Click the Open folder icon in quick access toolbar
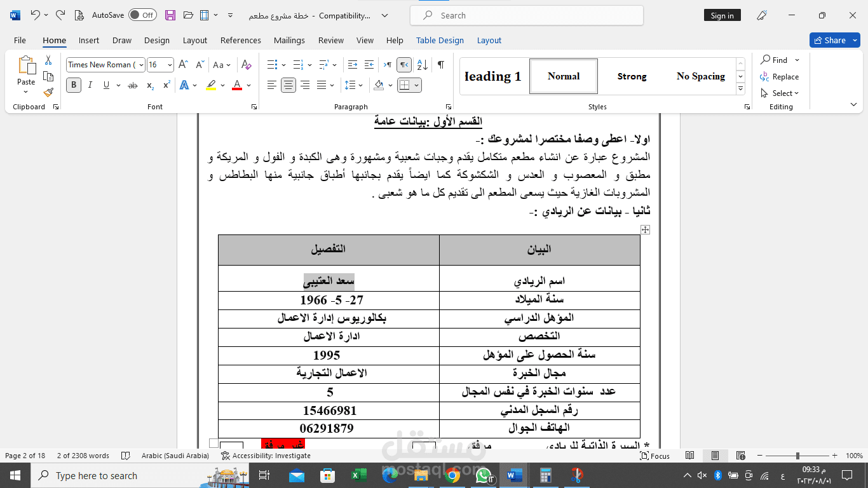The height and width of the screenshot is (488, 868). (x=188, y=15)
